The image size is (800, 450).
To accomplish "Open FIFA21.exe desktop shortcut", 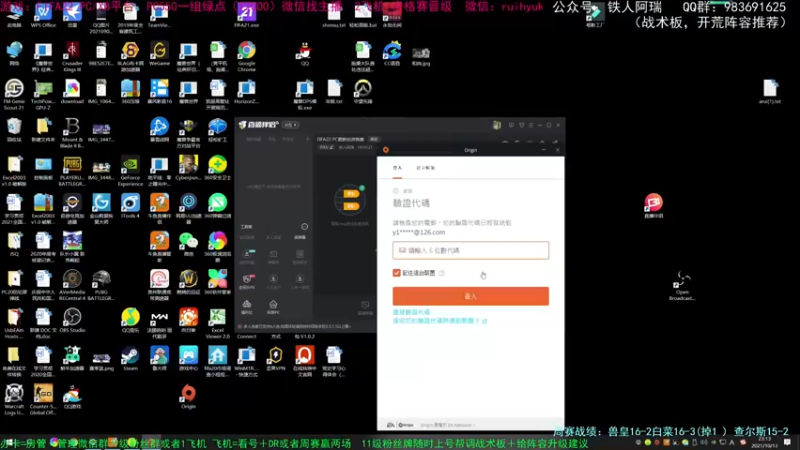I will (246, 14).
